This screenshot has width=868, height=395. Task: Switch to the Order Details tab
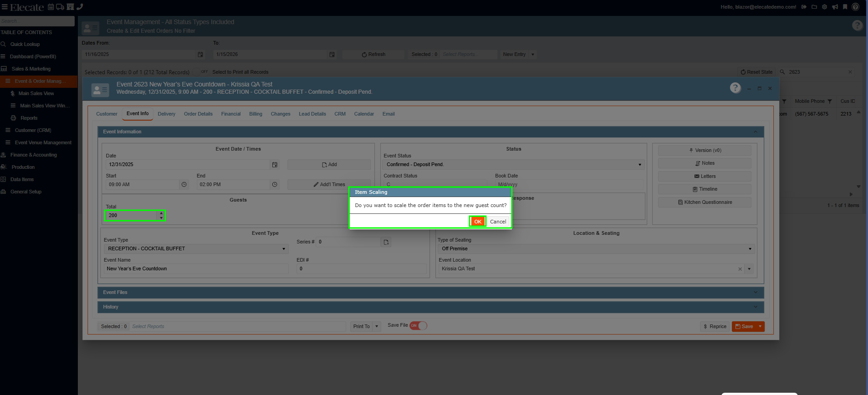[198, 114]
